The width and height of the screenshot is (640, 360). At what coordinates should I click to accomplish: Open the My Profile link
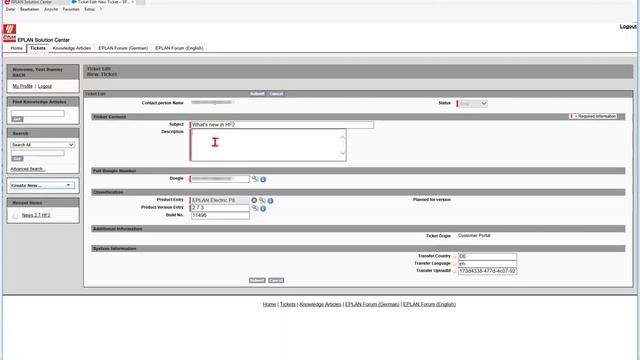pos(22,86)
